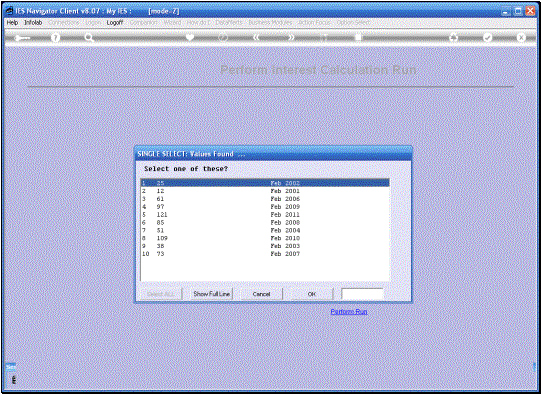The width and height of the screenshot is (541, 394).
Task: Click the clipboard icon in the toolbar
Action: coord(358,37)
